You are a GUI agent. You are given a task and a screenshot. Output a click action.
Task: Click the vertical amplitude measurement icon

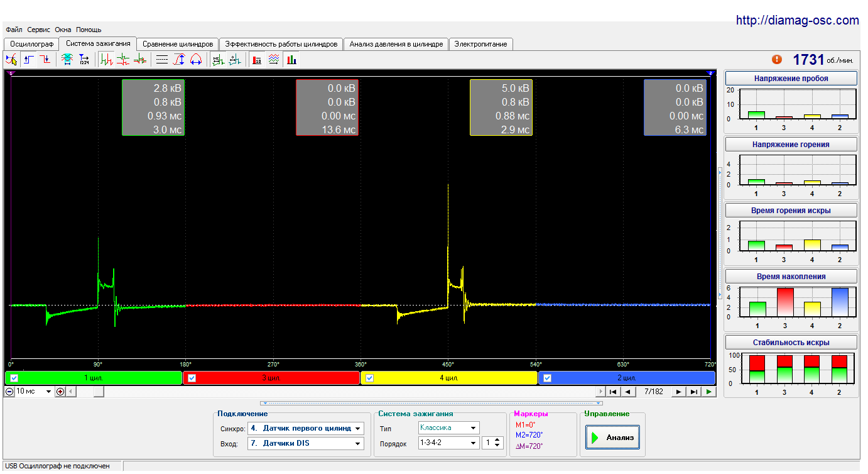[x=179, y=60]
